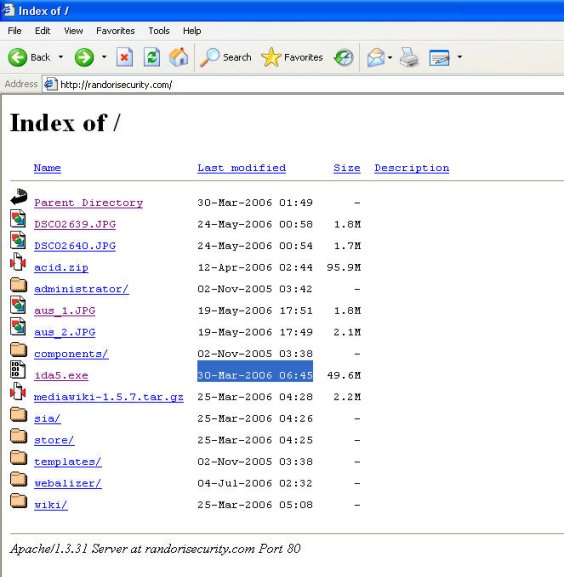Click the Apache/1.3.31 server footer text
The width and height of the screenshot is (564, 577).
[155, 549]
